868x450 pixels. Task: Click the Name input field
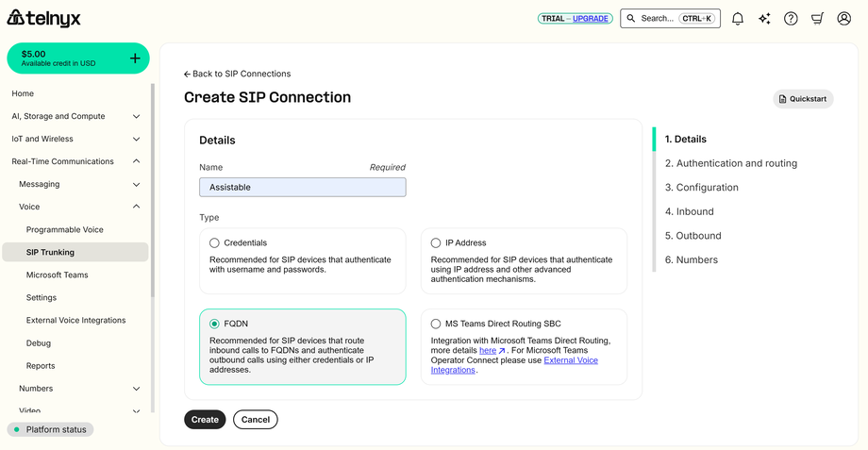click(x=302, y=187)
